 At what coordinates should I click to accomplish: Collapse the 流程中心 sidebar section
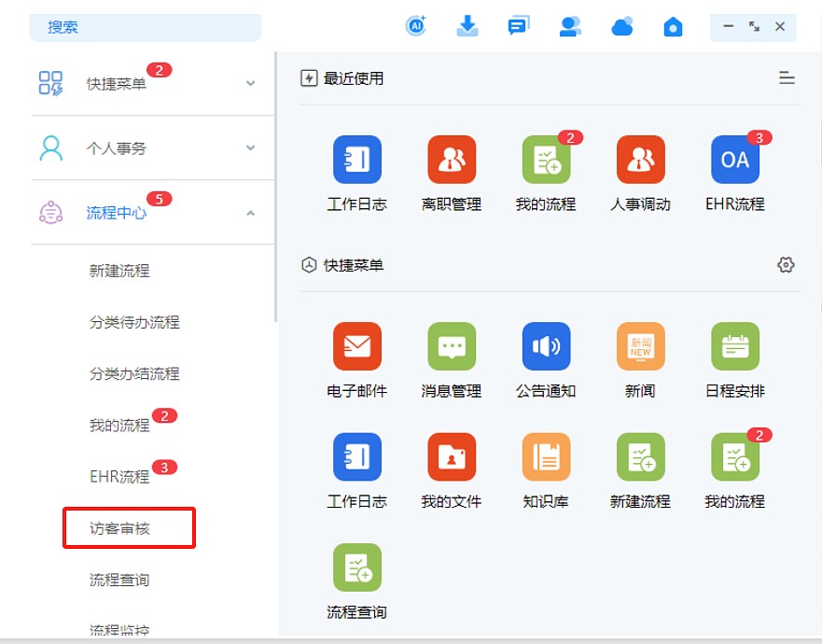coord(250,213)
